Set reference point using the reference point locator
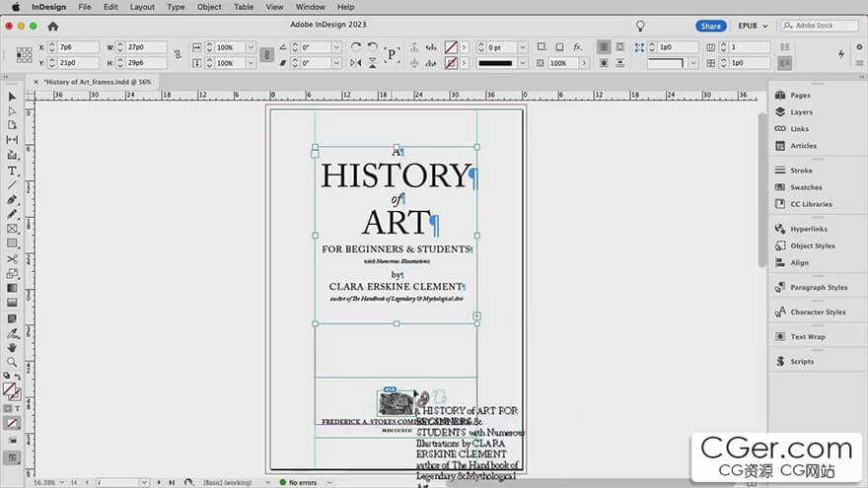The image size is (868, 488). click(24, 55)
